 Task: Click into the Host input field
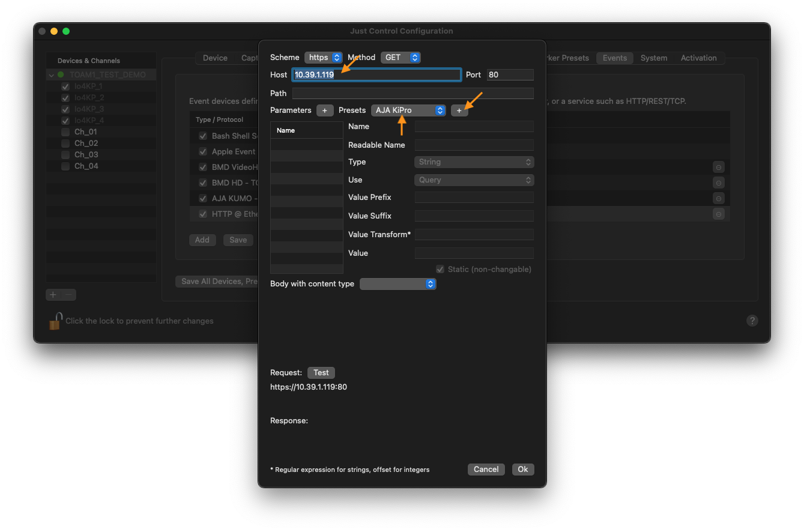[x=376, y=75]
